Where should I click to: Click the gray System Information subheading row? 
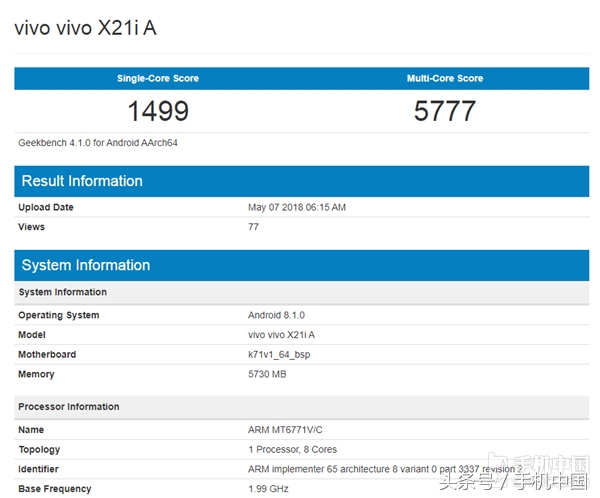pyautogui.click(x=302, y=292)
